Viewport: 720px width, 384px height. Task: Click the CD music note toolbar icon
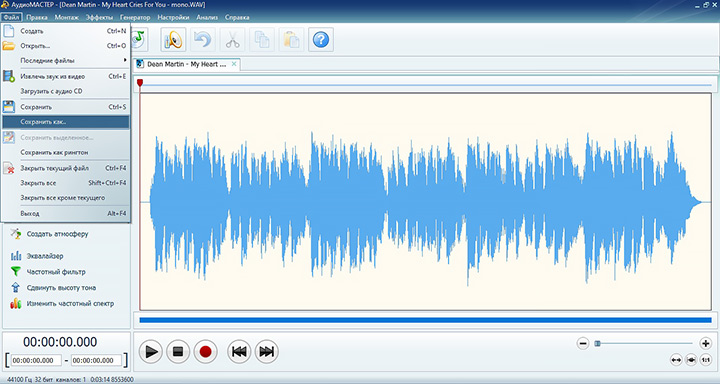pos(139,40)
